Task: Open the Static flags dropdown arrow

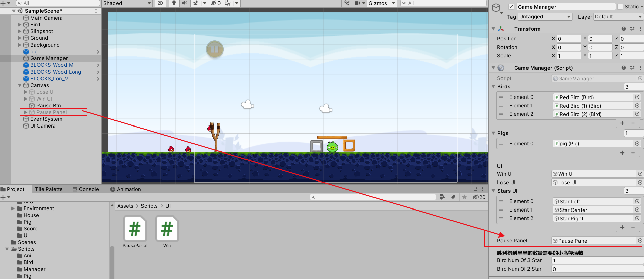Action: click(x=641, y=7)
